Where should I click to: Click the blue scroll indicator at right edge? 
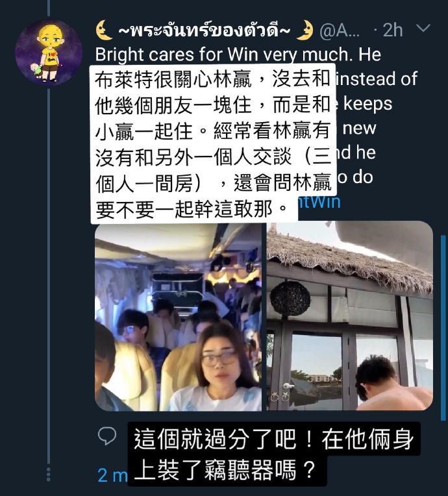click(443, 328)
